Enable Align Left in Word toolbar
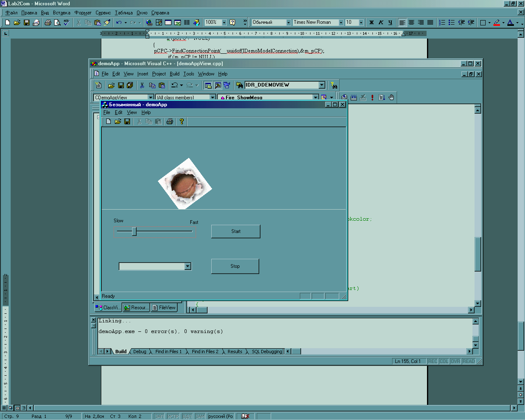Viewport: 525px width, 420px height. (402, 23)
